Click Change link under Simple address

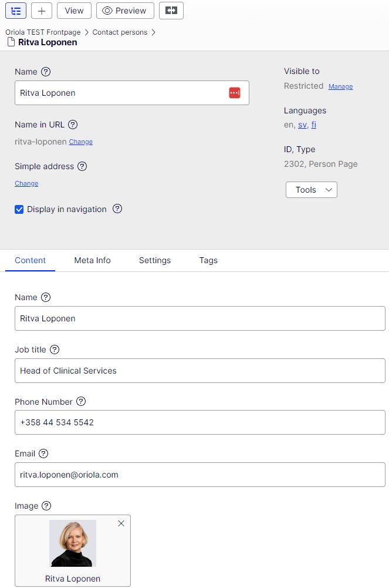click(x=26, y=183)
